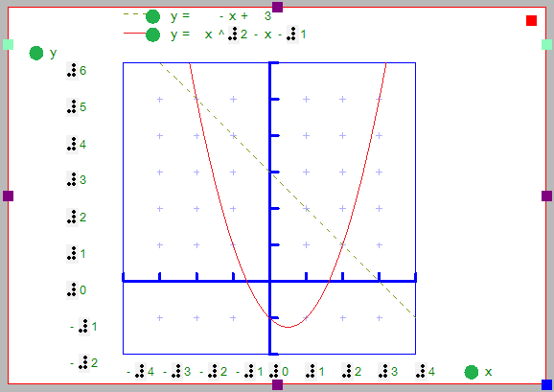Click the x-axis tick label -4
The width and height of the screenshot is (554, 392).
(141, 372)
